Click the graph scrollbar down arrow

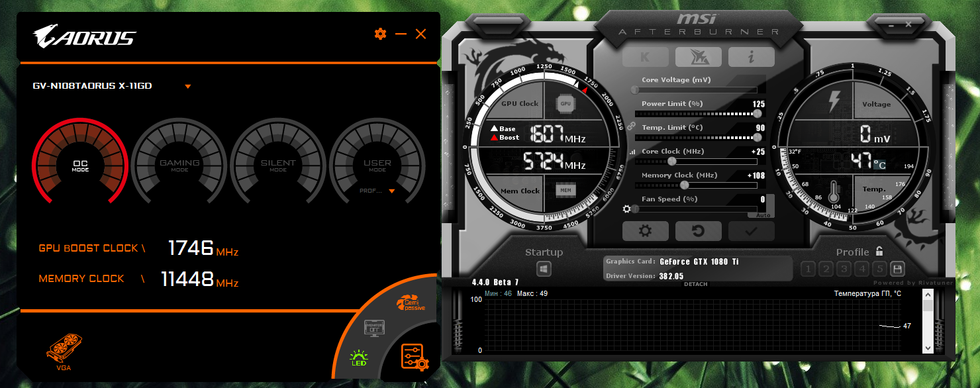(x=928, y=347)
